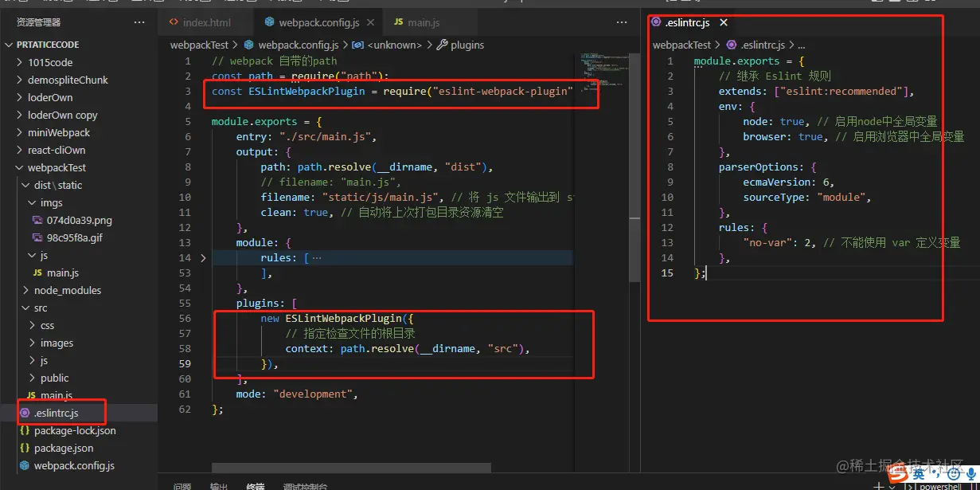Expand the demospliteChunk folder
Image resolution: width=980 pixels, height=490 pixels.
click(79, 80)
